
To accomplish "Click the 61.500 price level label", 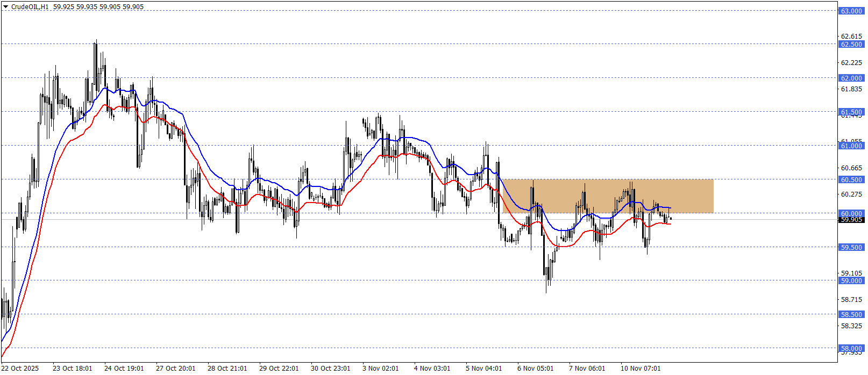I will point(851,112).
